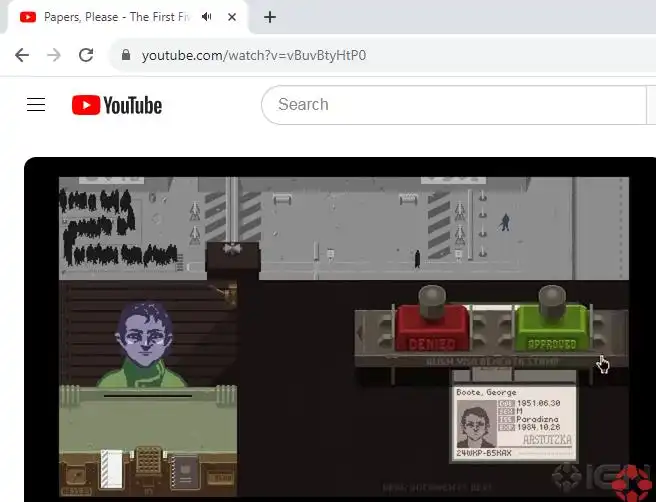View site info via lock icon
The width and height of the screenshot is (656, 502).
126,55
